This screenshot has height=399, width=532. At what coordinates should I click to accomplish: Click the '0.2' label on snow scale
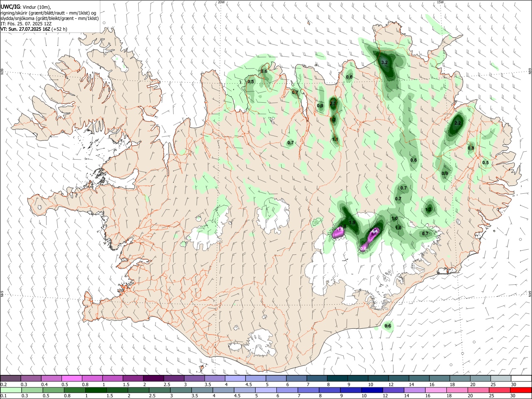click(3, 384)
